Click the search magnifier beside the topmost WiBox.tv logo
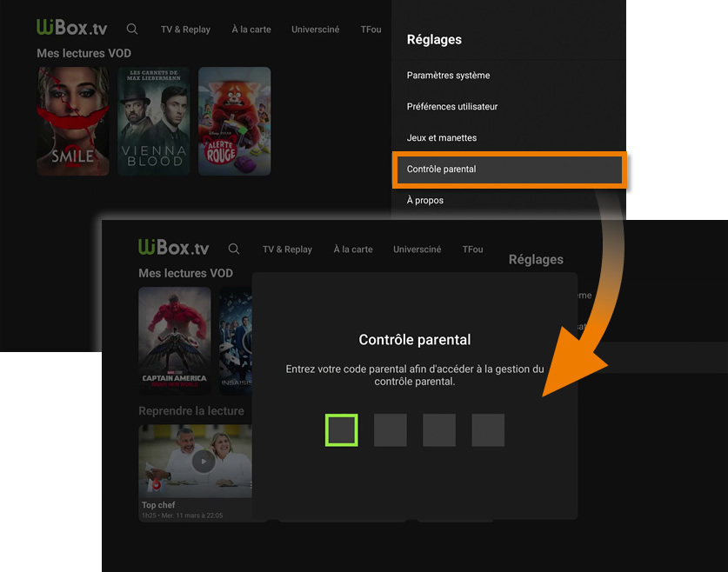Image resolution: width=728 pixels, height=572 pixels. pyautogui.click(x=132, y=29)
